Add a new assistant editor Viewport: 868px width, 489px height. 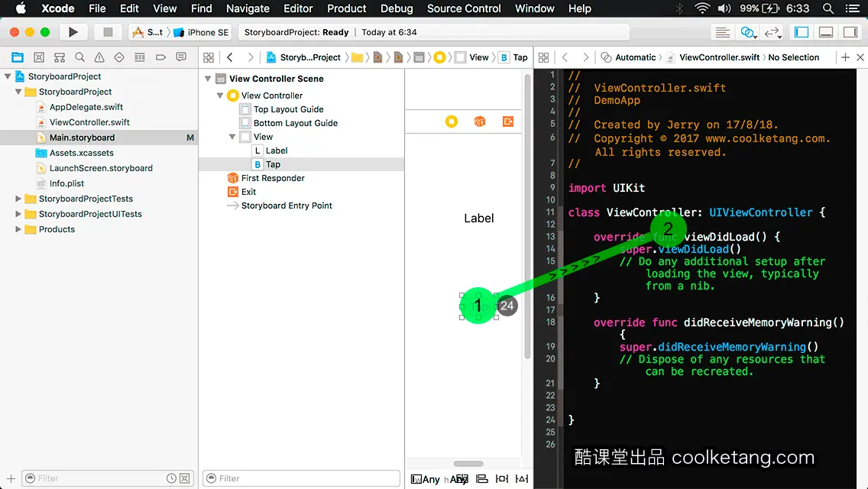pos(845,57)
